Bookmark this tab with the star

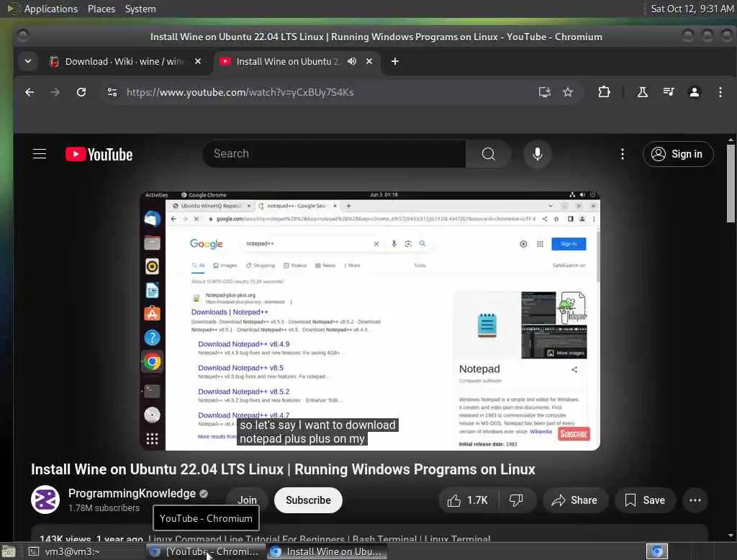568,92
